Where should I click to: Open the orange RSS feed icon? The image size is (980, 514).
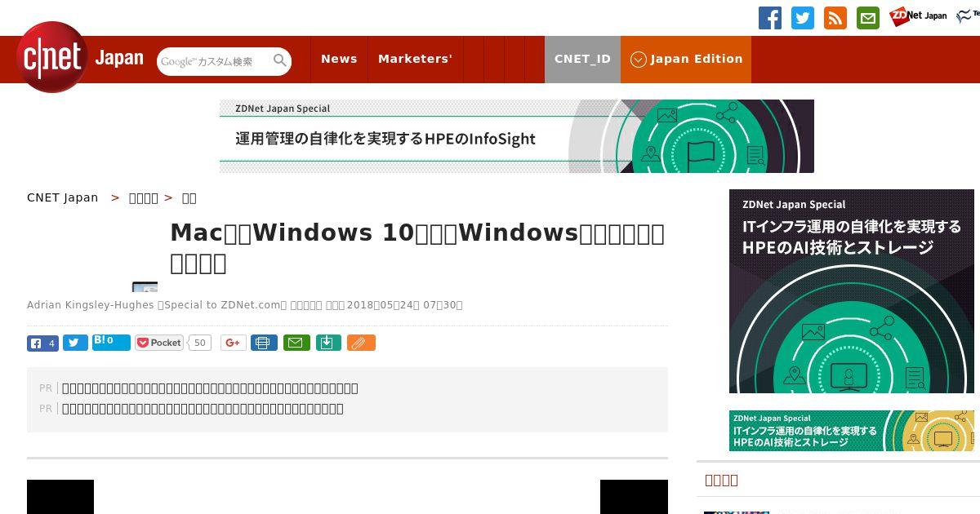coord(835,18)
